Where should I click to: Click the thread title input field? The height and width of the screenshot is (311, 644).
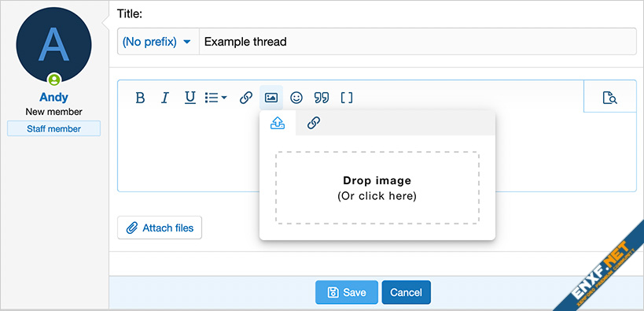click(418, 42)
